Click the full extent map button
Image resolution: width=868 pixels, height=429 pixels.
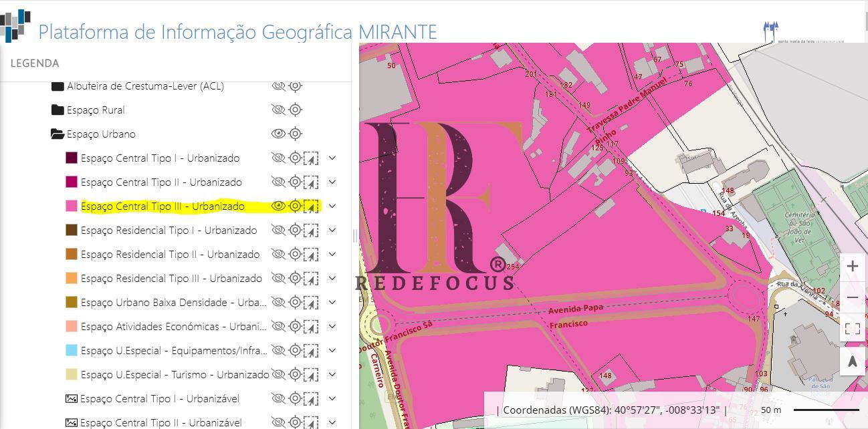pyautogui.click(x=852, y=328)
